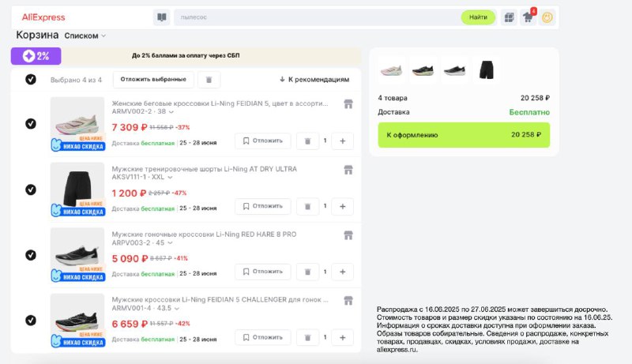Uncheck the FEIDIAN 5 CHALLENGER checkbox

[31, 320]
